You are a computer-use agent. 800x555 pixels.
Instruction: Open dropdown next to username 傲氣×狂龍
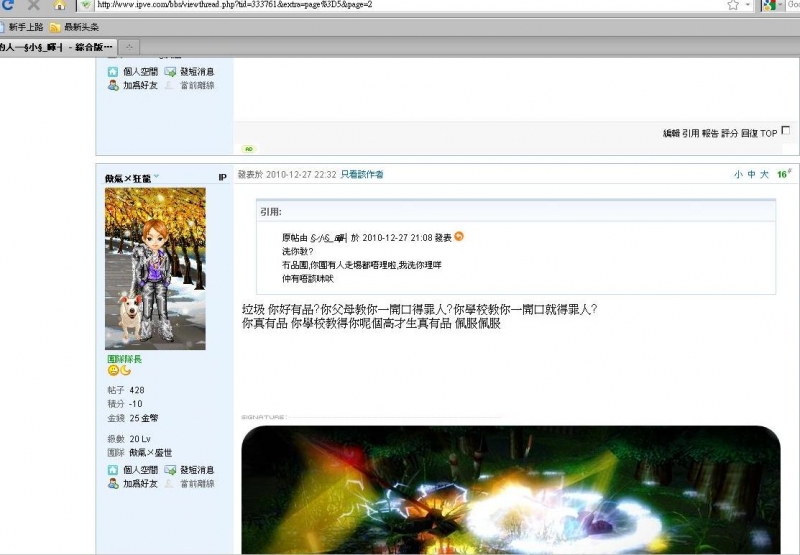pyautogui.click(x=156, y=176)
